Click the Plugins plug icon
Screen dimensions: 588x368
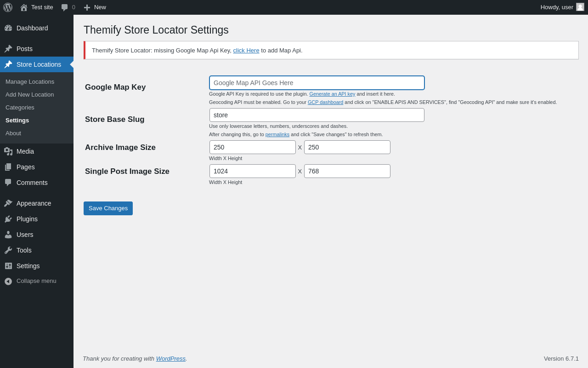(8, 219)
